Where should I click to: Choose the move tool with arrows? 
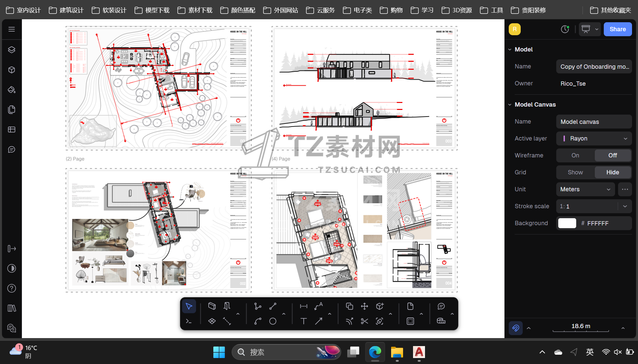click(x=364, y=306)
